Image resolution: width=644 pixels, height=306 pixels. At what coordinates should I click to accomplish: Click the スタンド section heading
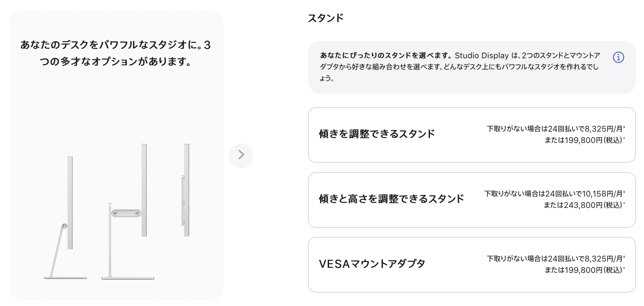[x=326, y=18]
